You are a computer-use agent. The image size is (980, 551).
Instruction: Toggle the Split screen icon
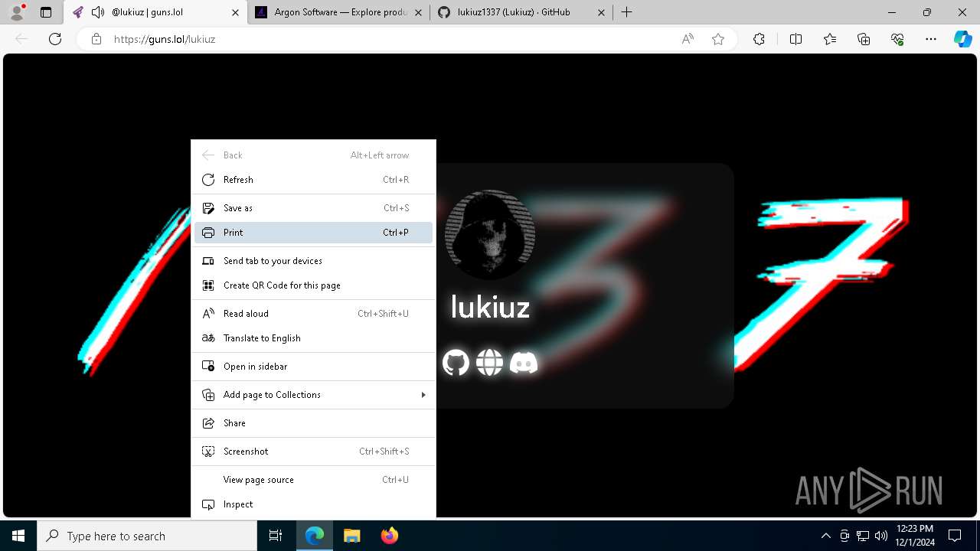[795, 39]
